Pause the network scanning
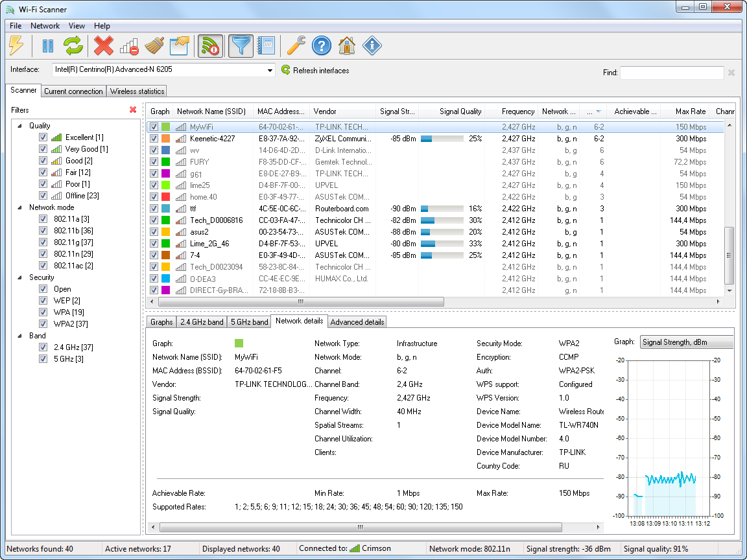The width and height of the screenshot is (747, 560). pos(49,45)
